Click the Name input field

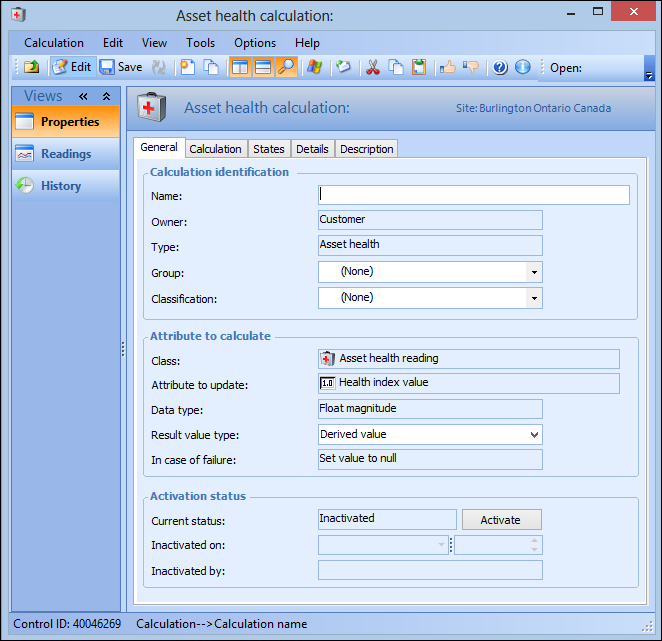[473, 195]
